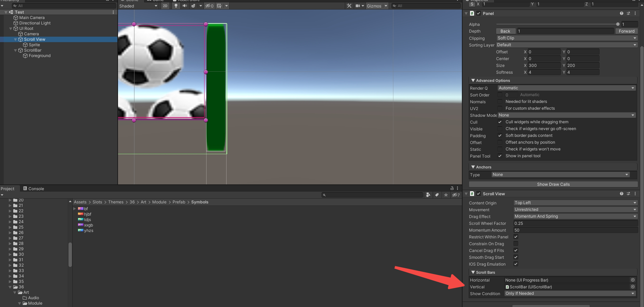Toggle 2D view mode in Scene toolbar
644x307 pixels.
165,6
